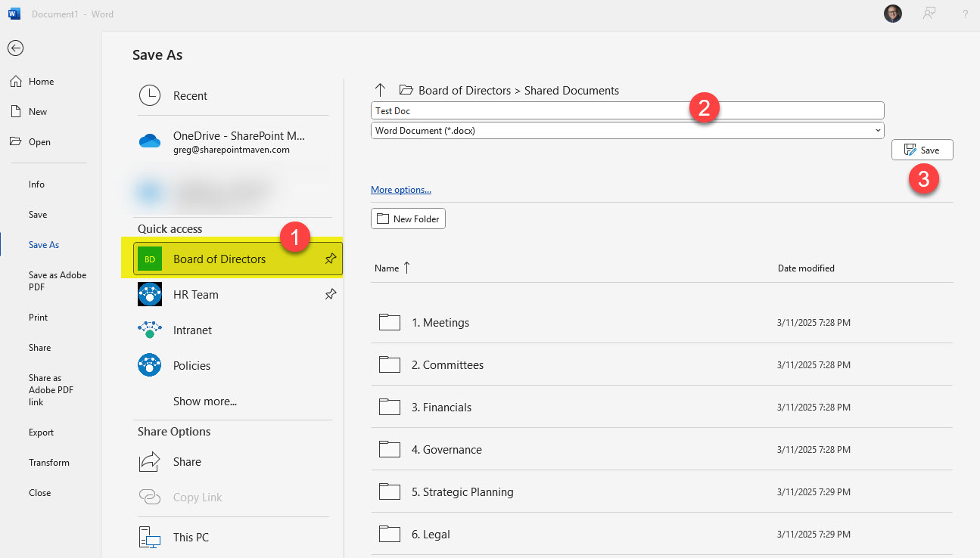
Task: Open your account profile picture
Action: (x=892, y=14)
